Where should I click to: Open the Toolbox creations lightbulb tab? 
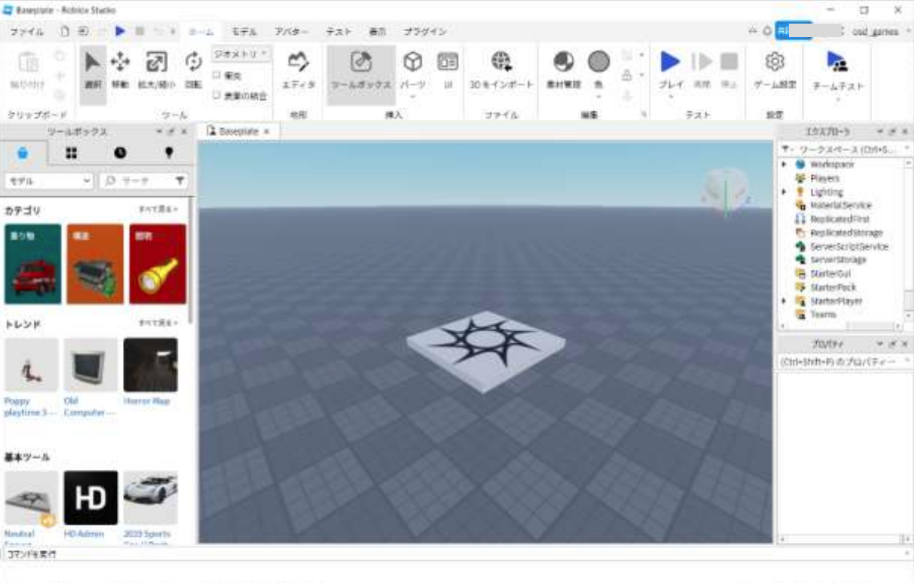click(x=169, y=153)
